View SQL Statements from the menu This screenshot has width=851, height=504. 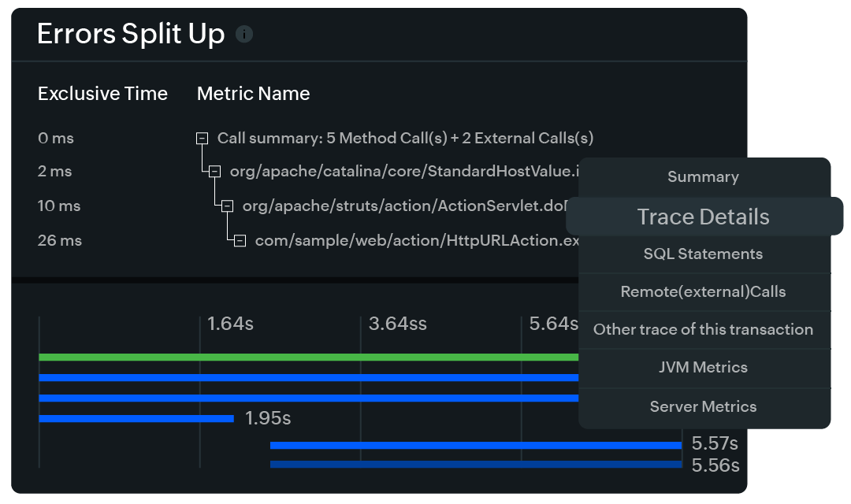tap(703, 254)
